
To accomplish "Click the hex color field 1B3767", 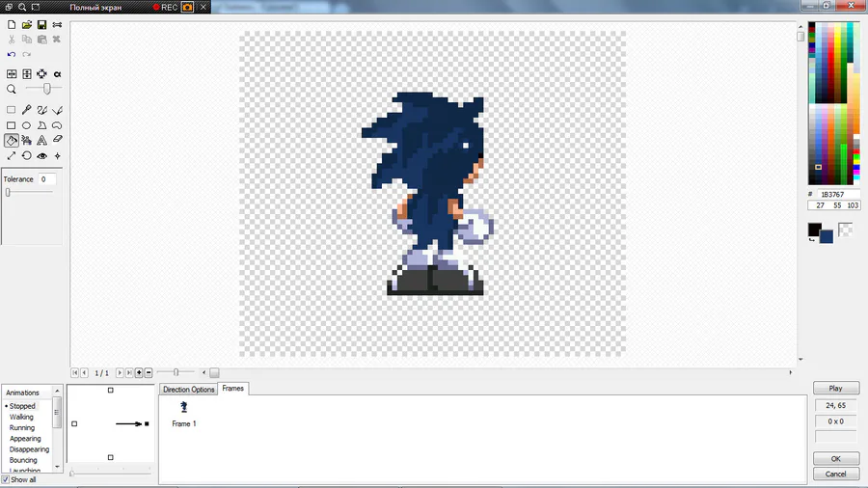I will (838, 194).
